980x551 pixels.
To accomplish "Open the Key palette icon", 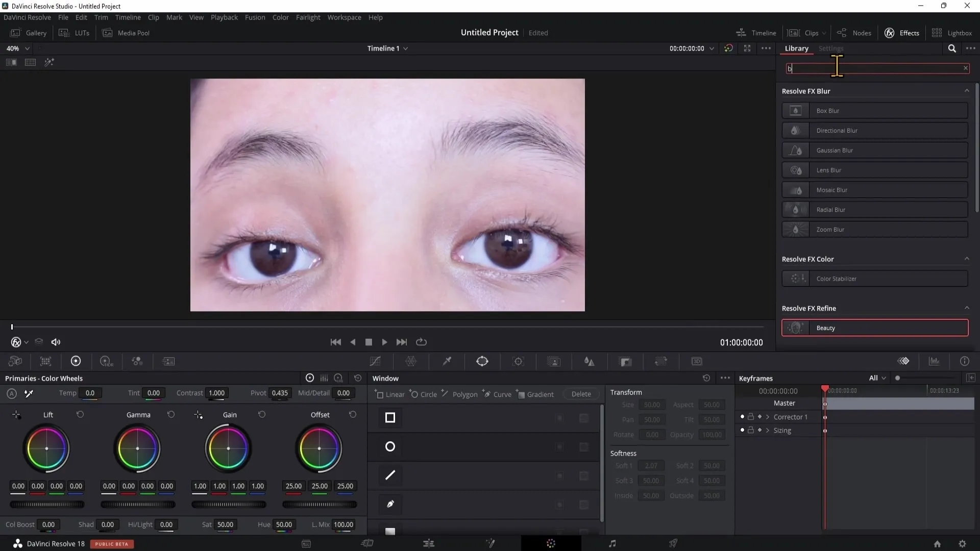I will (626, 361).
